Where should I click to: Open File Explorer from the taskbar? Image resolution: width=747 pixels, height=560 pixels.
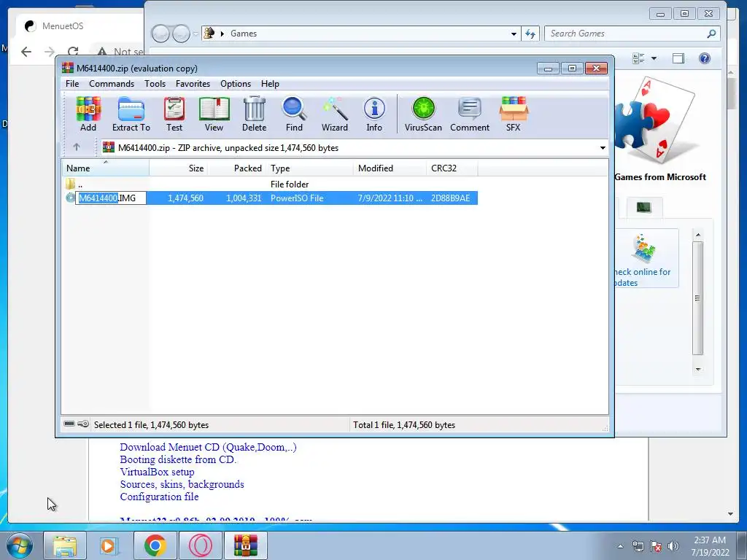click(64, 545)
